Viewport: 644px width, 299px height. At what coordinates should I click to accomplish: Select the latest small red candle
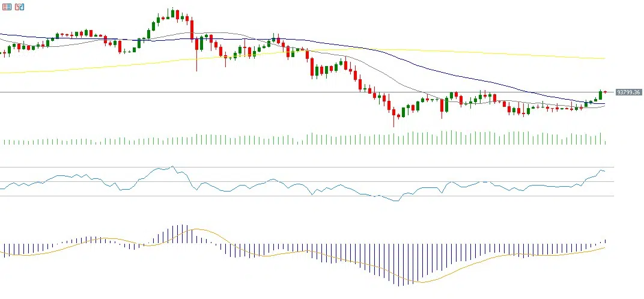[606, 92]
